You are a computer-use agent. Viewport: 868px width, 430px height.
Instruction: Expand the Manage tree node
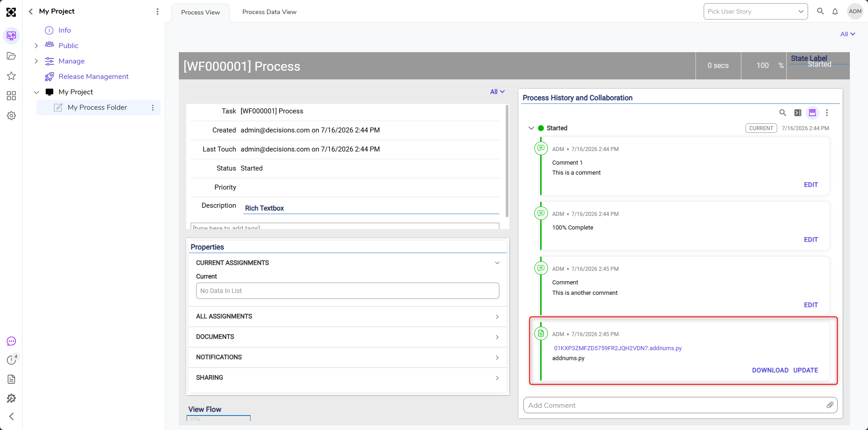pos(36,61)
